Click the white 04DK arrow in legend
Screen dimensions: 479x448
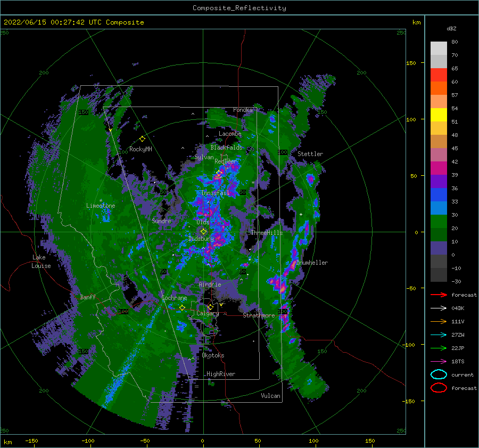(439, 308)
